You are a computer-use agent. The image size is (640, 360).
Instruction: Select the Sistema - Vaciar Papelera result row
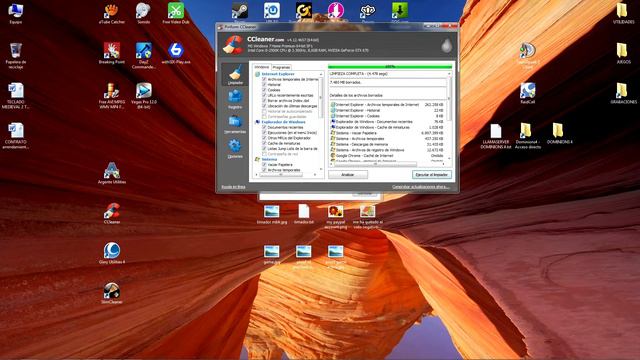coord(387,133)
